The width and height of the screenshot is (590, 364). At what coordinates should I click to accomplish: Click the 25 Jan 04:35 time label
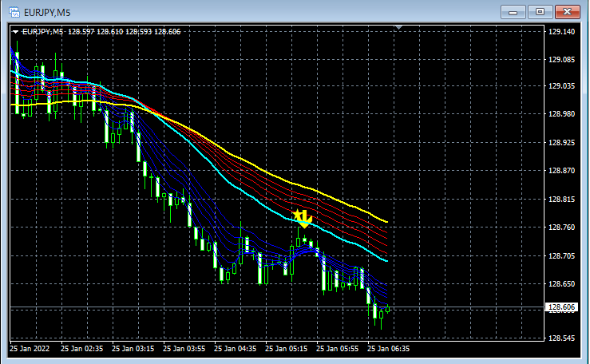pyautogui.click(x=236, y=349)
